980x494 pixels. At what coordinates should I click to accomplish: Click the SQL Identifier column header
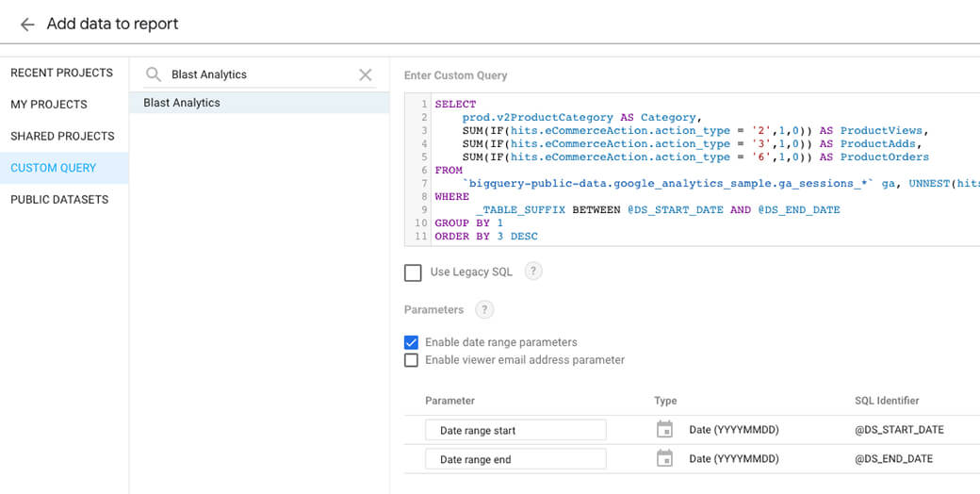coord(887,401)
